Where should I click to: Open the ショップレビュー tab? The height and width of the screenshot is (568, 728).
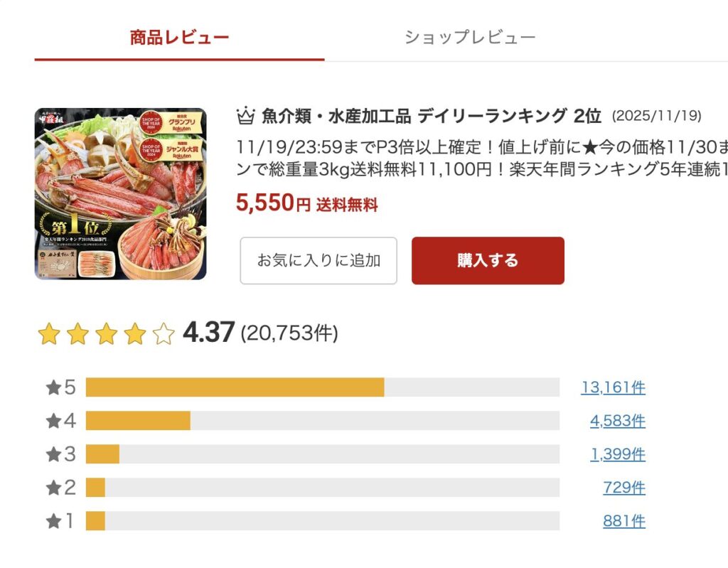point(470,37)
